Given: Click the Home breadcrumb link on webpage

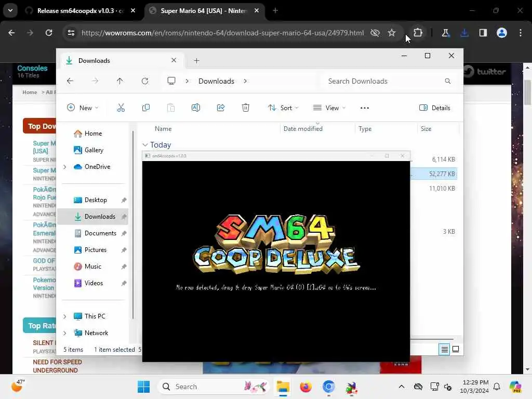Looking at the screenshot, I should (x=30, y=92).
